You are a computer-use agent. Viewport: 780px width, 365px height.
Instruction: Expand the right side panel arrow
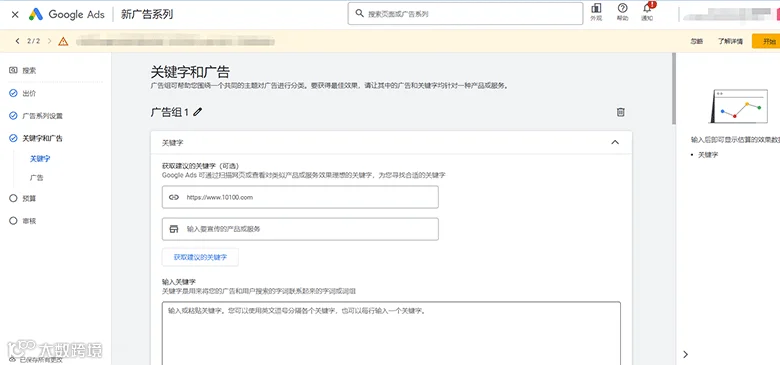[x=685, y=354]
